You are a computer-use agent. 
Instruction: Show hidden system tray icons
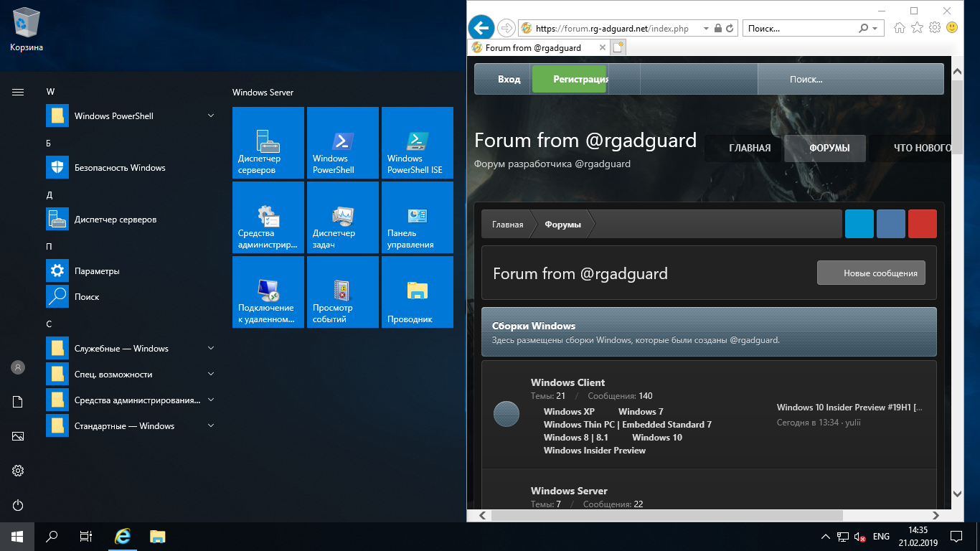point(825,537)
